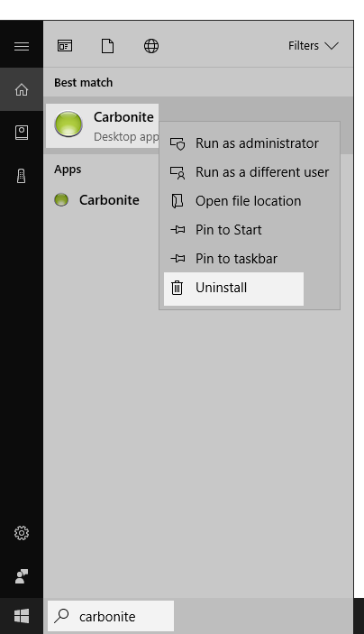Click the small green Carbonite icon under Apps
Image resolution: width=364 pixels, height=634 pixels.
point(61,199)
